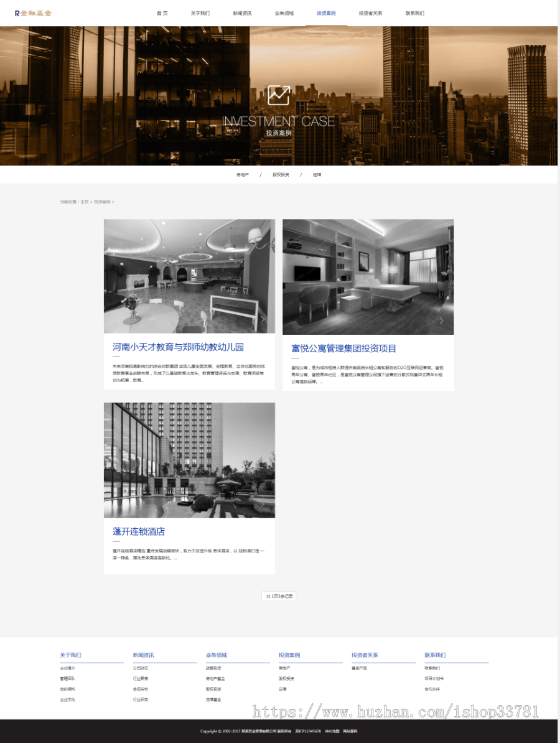This screenshot has width=560, height=743.
Task: Click the 联系我们 footer heading
Action: pyautogui.click(x=436, y=655)
